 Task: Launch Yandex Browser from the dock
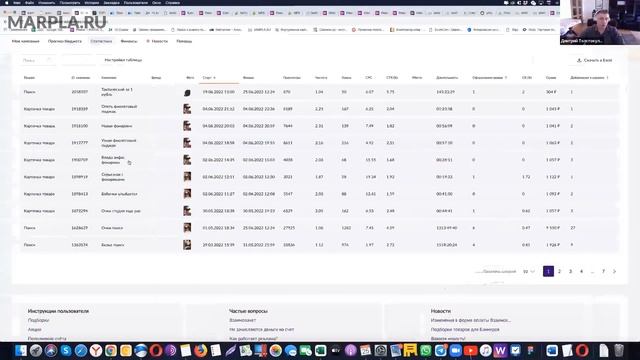click(96, 351)
